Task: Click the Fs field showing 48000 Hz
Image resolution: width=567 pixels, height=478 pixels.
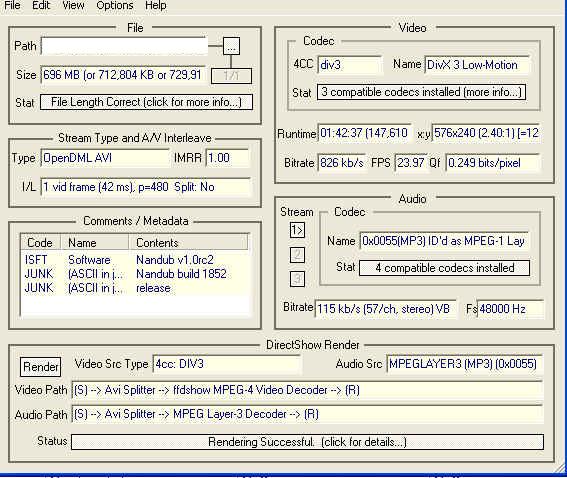Action: [510, 309]
